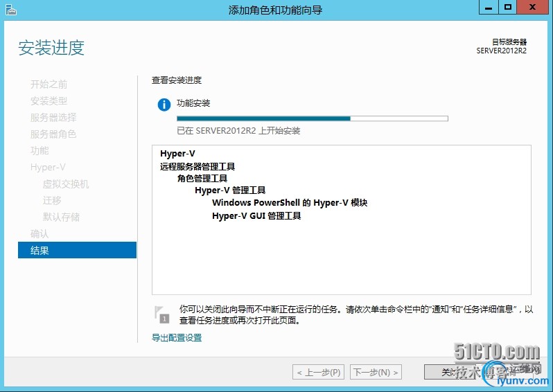Select the 服务器角色 step in sidebar
553x392 pixels.
(53, 134)
